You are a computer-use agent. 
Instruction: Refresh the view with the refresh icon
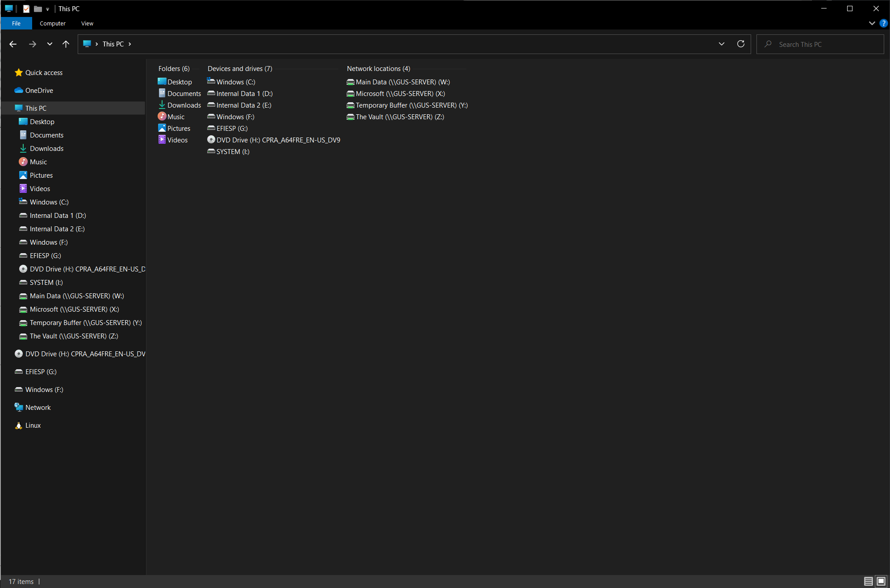740,44
